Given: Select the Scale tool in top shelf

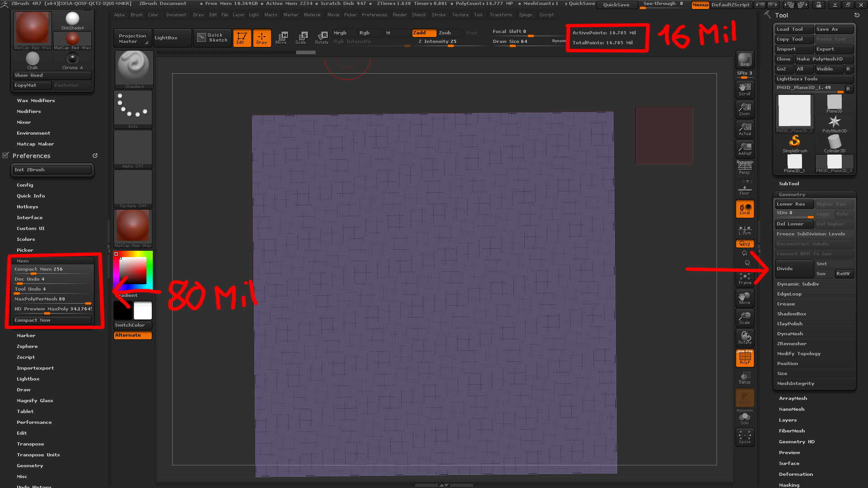Looking at the screenshot, I should pyautogui.click(x=301, y=38).
